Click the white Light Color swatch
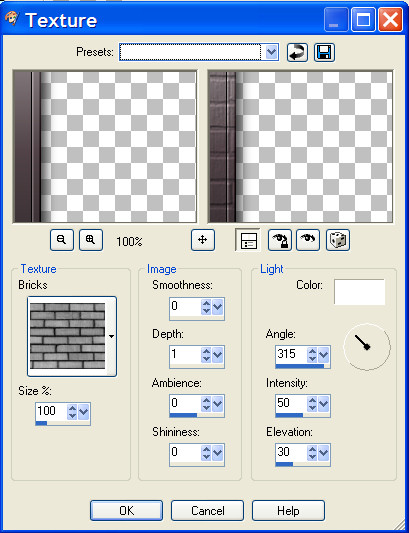Image resolution: width=409 pixels, height=533 pixels. tap(359, 292)
